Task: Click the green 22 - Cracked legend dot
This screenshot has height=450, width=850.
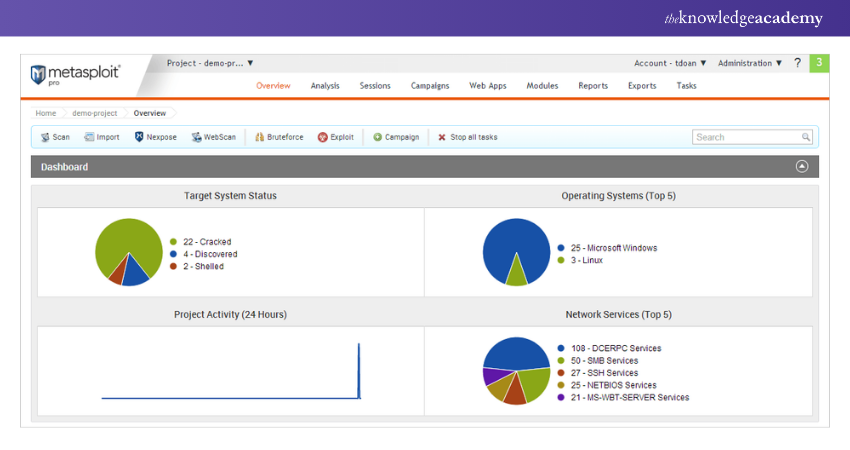Action: click(x=173, y=242)
